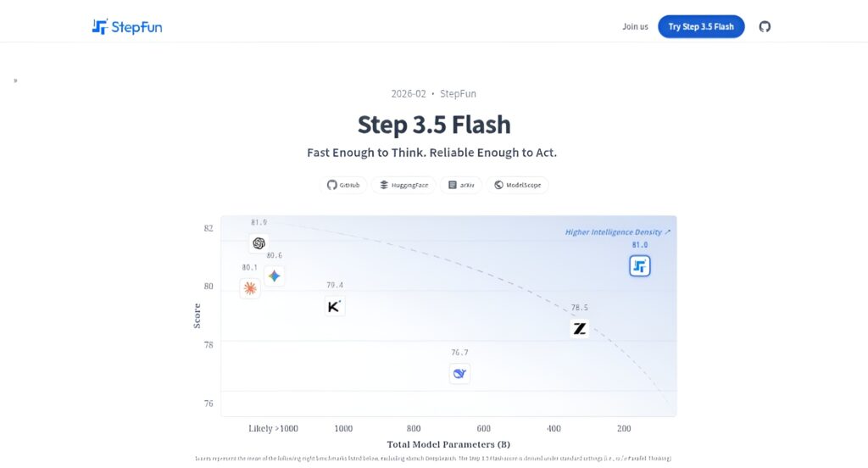868x468 pixels.
Task: Open the HuggingFace link pill
Action: point(403,185)
